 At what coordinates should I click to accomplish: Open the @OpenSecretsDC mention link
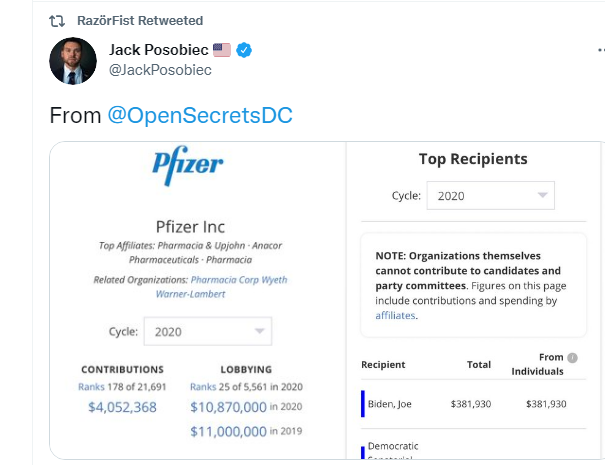[x=200, y=115]
